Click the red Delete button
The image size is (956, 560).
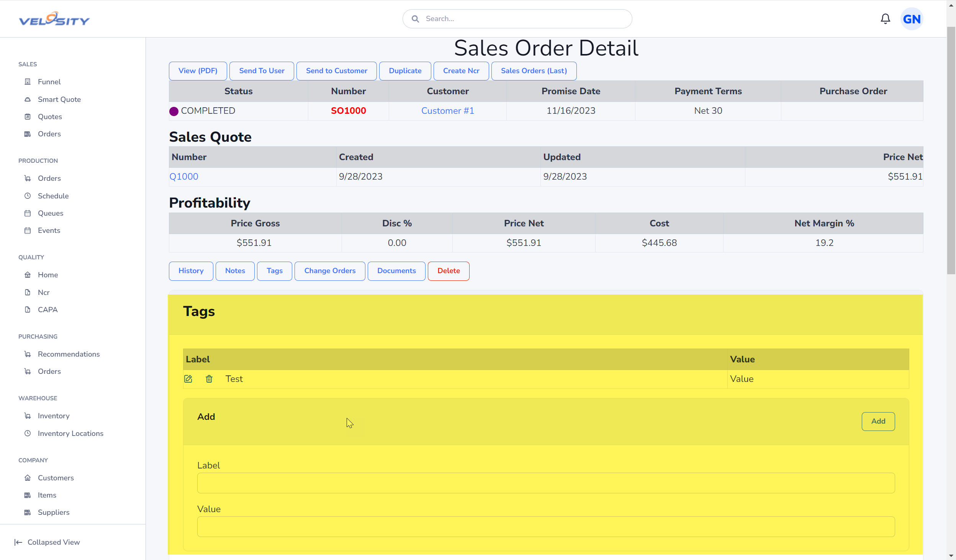click(x=449, y=271)
